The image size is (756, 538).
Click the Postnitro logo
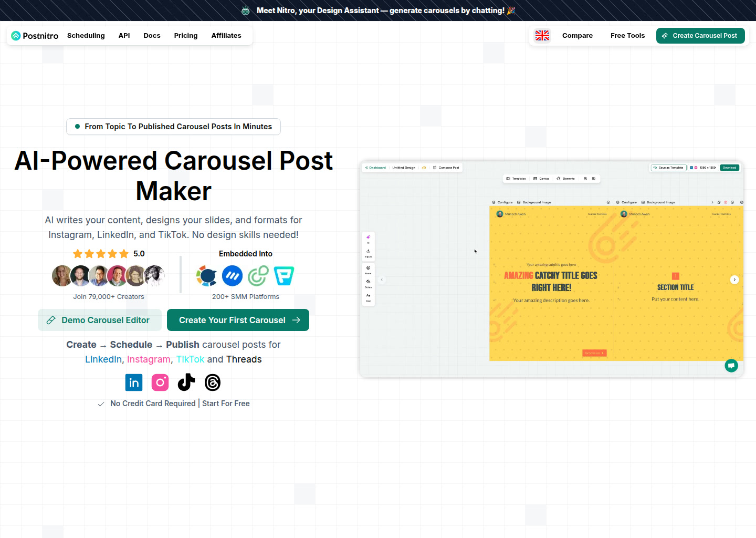(x=35, y=36)
